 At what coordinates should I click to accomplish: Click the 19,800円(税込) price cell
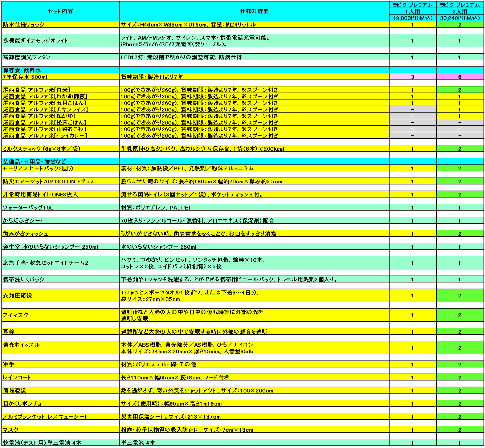click(x=413, y=18)
